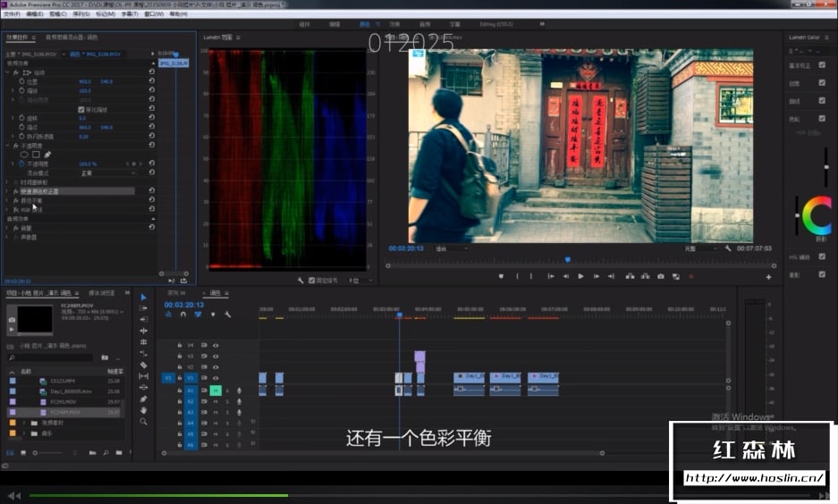The image size is (838, 504).
Task: Toggle the uniform scale checkbox
Action: pyautogui.click(x=81, y=109)
